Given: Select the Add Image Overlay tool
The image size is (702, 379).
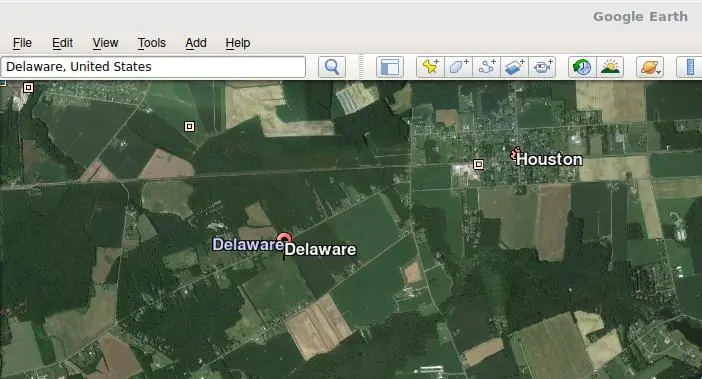Looking at the screenshot, I should [515, 67].
